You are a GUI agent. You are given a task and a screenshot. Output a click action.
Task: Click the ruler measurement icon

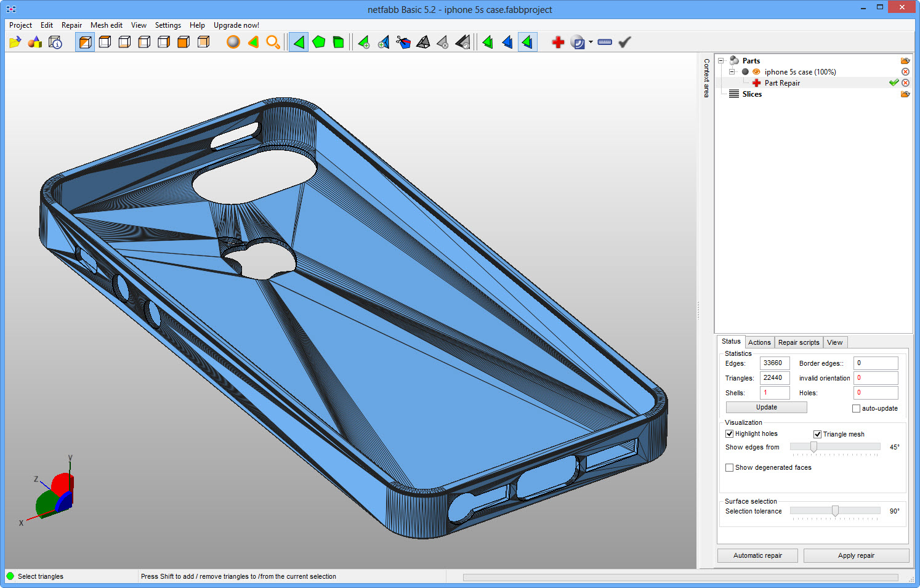605,42
